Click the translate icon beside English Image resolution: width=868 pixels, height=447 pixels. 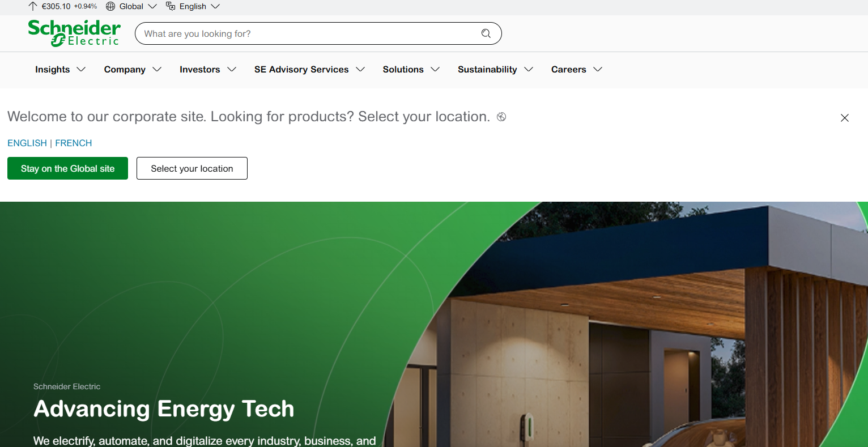pyautogui.click(x=171, y=6)
